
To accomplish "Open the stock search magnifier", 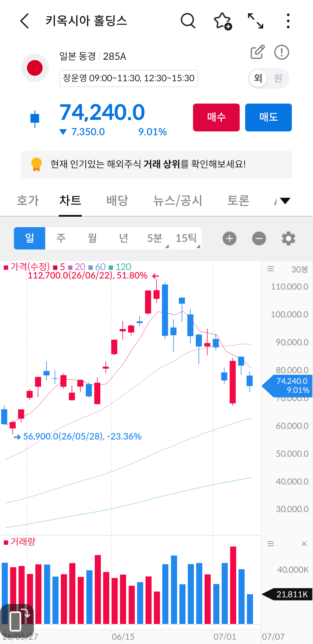I will [188, 21].
